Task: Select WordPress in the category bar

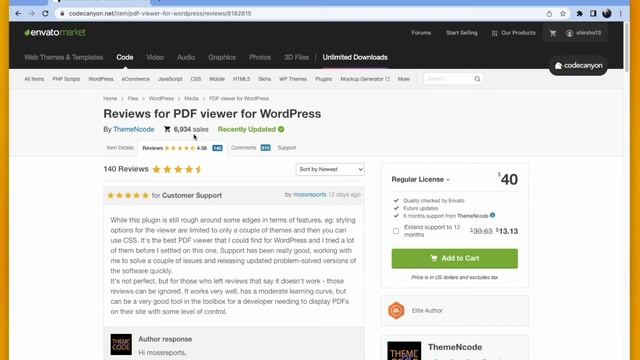Action: pos(101,79)
